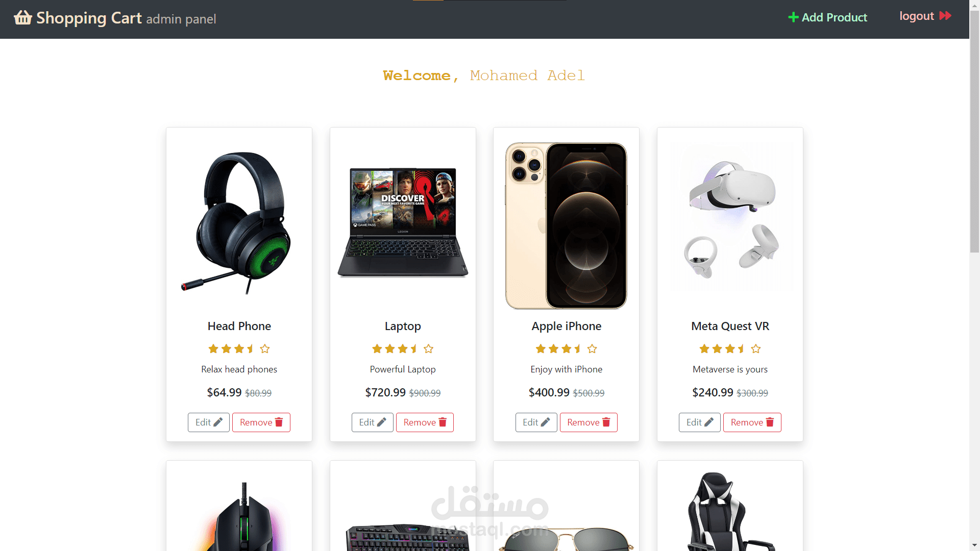Viewport: 980px width, 551px height.
Task: Click pencil icon on Head Phone Edit
Action: pos(218,422)
